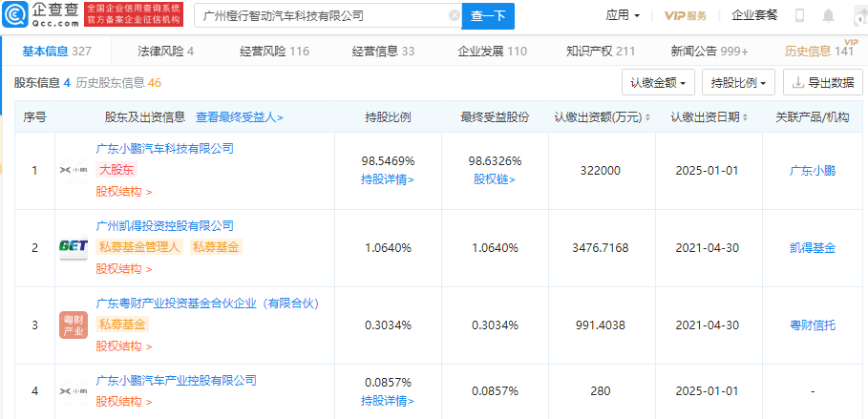This screenshot has width=868, height=419.
Task: Open the GET logo of 广州凯得投资控股
Action: pos(74,247)
